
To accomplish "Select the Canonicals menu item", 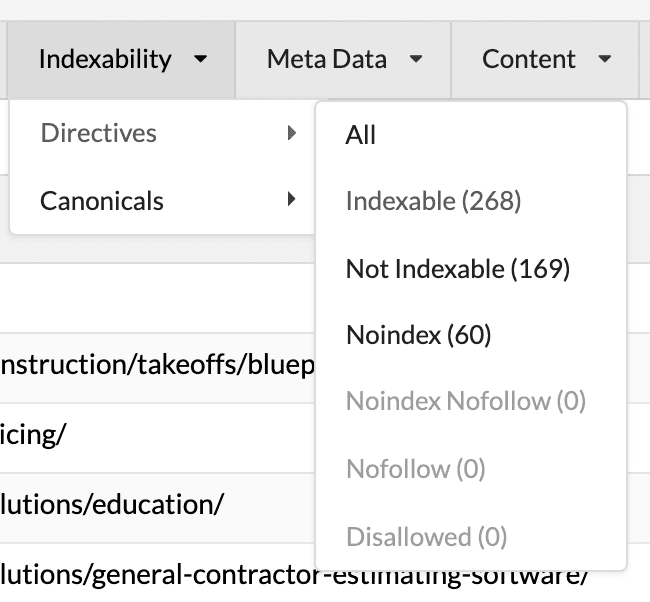I will pos(102,200).
